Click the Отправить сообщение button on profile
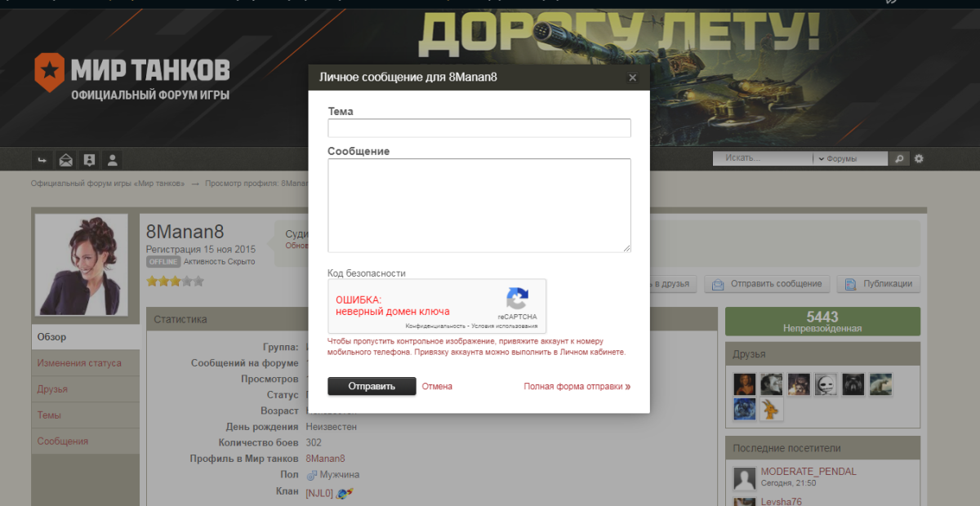The height and width of the screenshot is (506, 980). pyautogui.click(x=768, y=284)
